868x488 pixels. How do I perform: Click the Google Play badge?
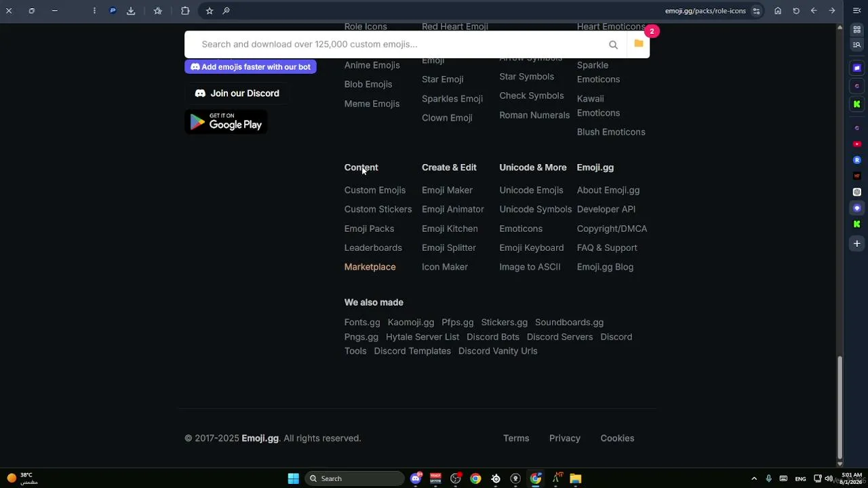pyautogui.click(x=226, y=122)
